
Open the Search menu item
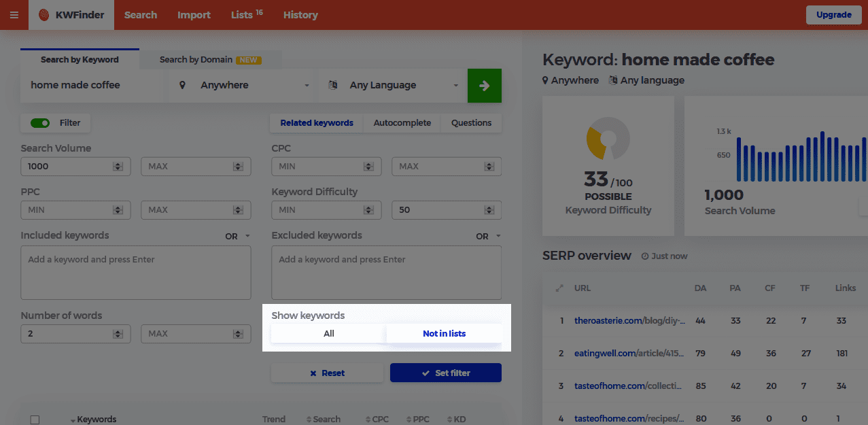(141, 15)
